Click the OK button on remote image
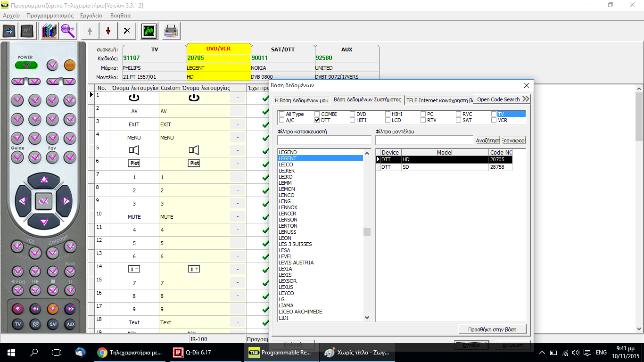Viewport: 644px width, 362px height. (x=44, y=201)
